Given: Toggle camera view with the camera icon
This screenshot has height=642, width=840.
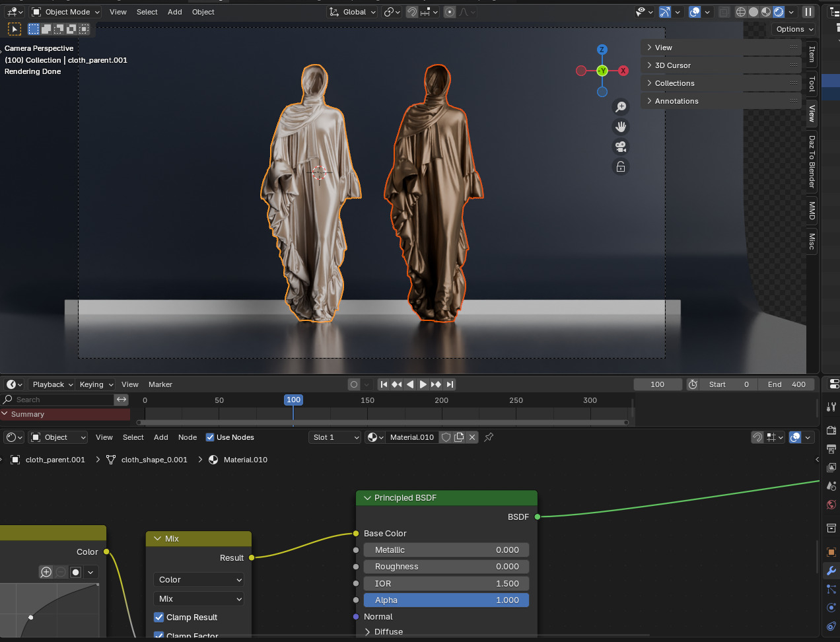Looking at the screenshot, I should [x=621, y=147].
